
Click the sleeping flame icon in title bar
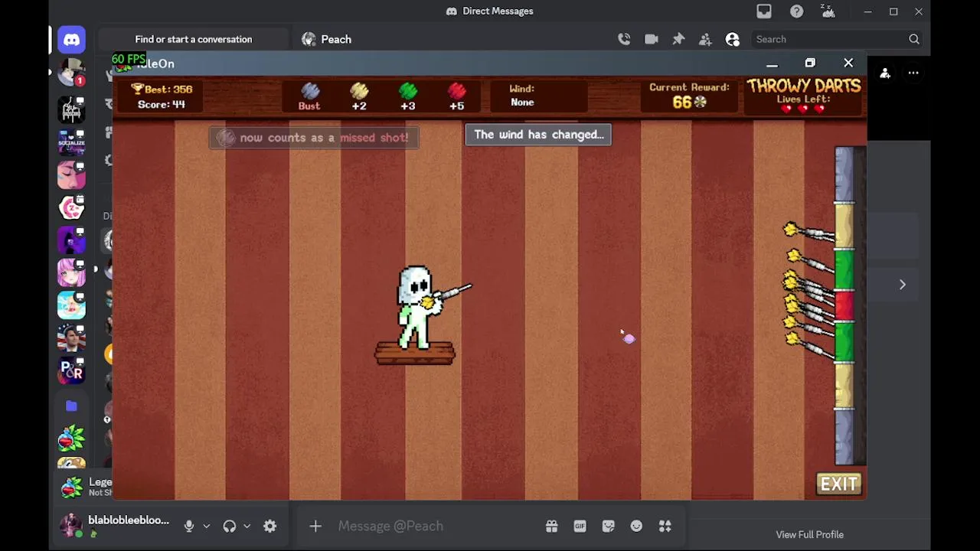[x=828, y=11]
